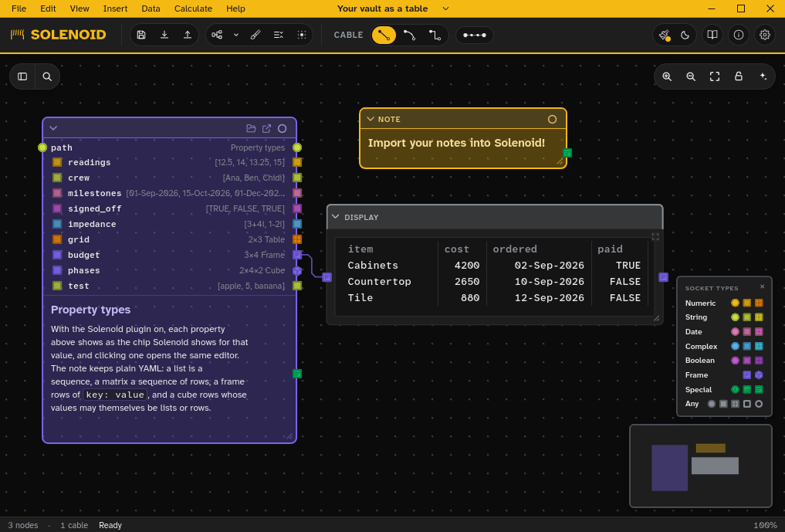Open the View menu
Screen dimensions: 785x532
79,8
